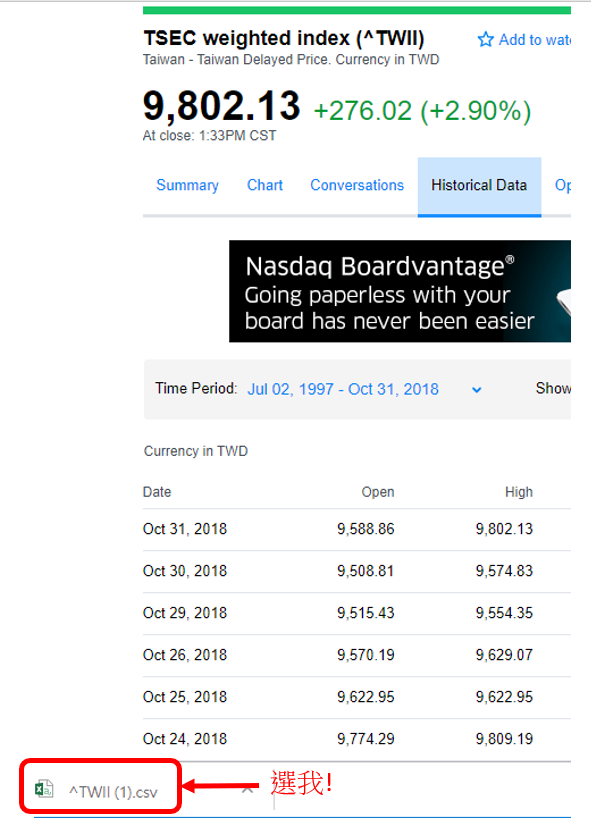
Task: Click the Excel file icon in download bar
Action: click(44, 789)
